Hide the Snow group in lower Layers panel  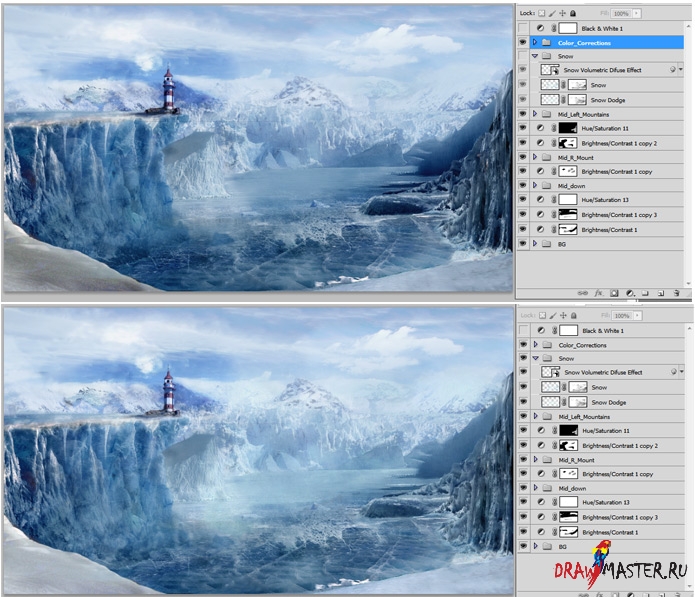point(524,358)
